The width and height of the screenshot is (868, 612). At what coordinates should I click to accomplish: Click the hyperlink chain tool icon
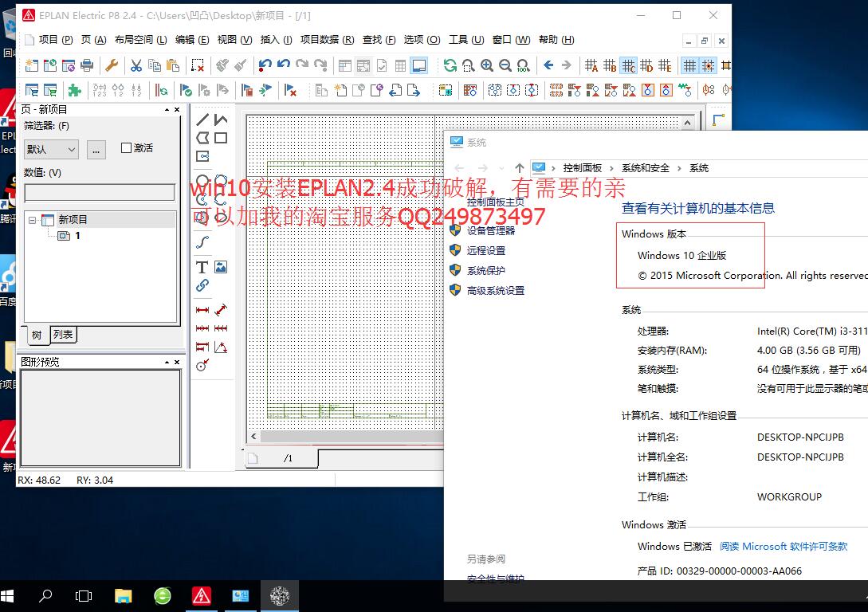[202, 285]
